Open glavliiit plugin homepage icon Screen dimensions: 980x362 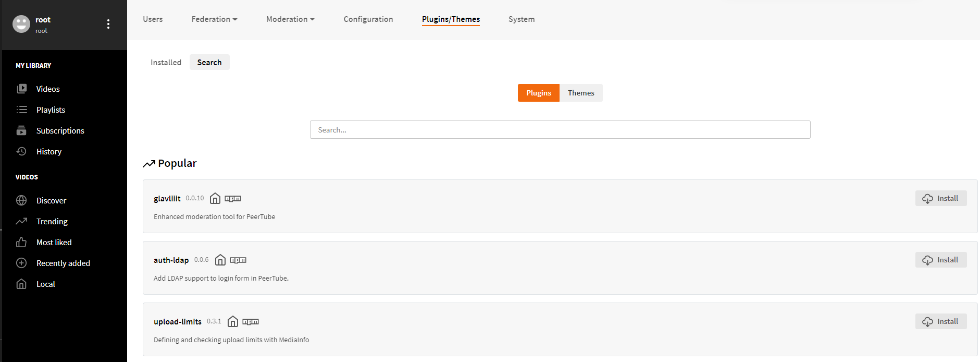[x=215, y=198]
